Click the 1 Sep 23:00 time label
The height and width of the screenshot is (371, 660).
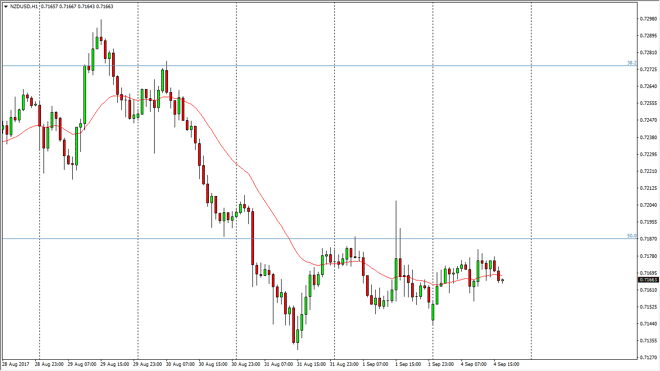442,364
